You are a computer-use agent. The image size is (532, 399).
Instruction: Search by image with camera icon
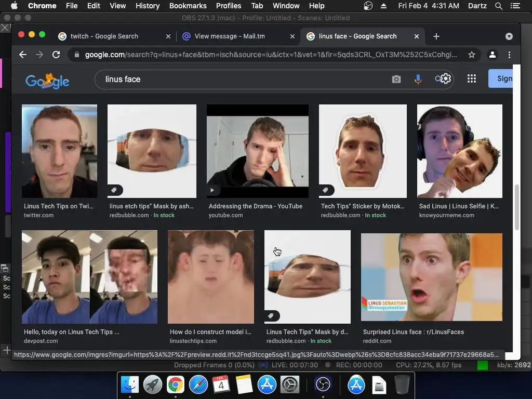click(x=396, y=79)
